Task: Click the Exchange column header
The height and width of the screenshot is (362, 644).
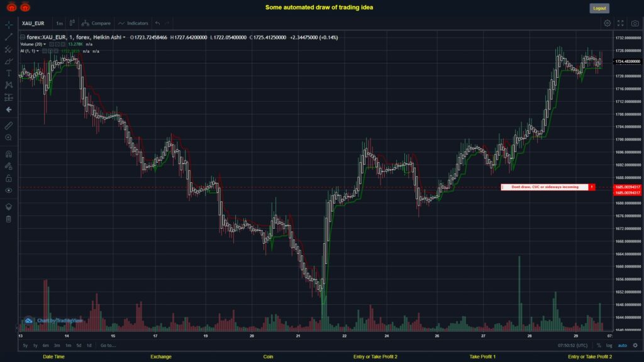Action: coord(161,357)
